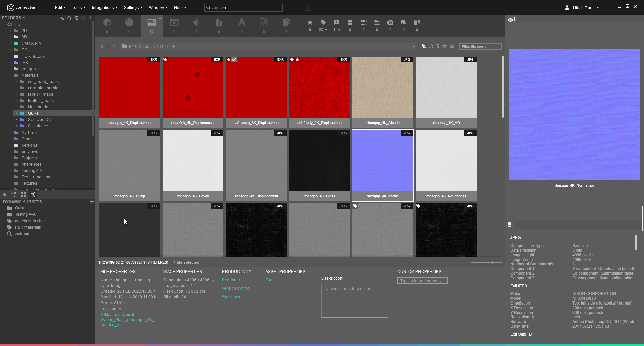Add a new dynamic subset
This screenshot has height=346, width=644.
92,202
